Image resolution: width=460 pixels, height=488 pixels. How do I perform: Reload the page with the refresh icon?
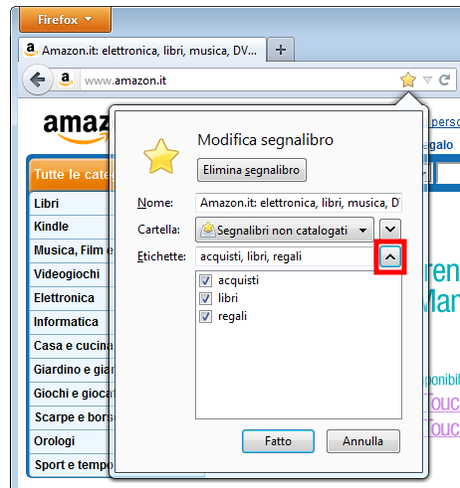click(x=444, y=80)
